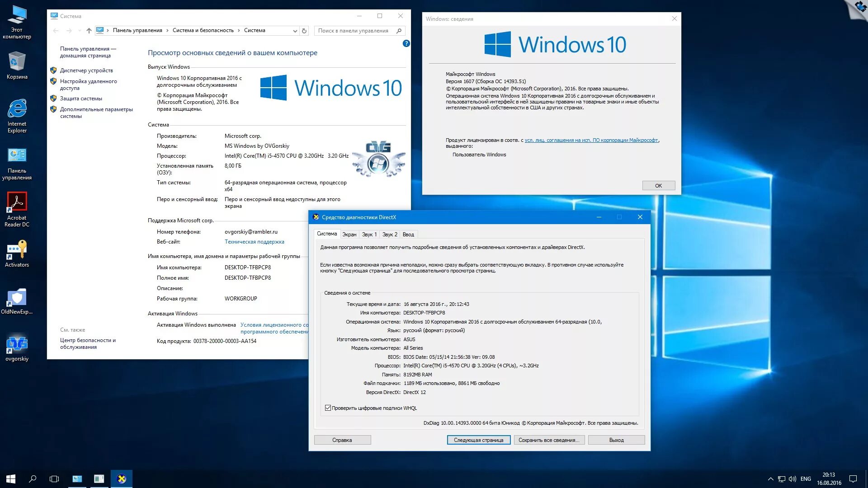868x488 pixels.
Task: Click the refresh button next to address bar
Action: [x=304, y=31]
